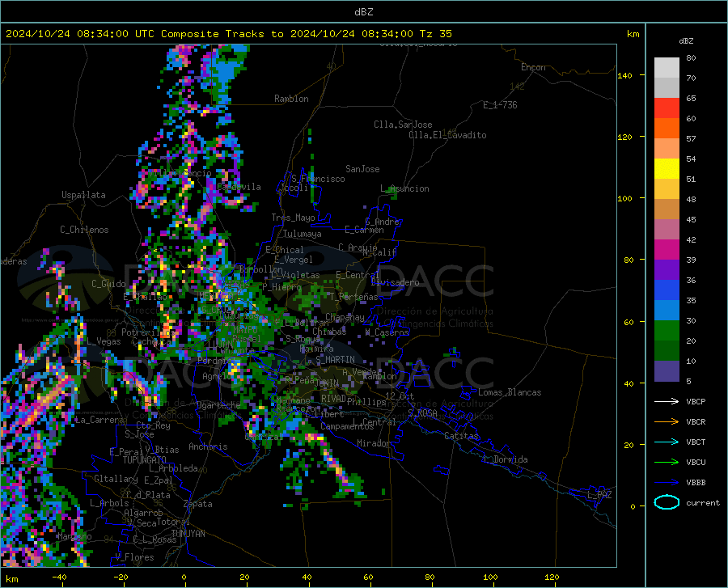Image resolution: width=728 pixels, height=588 pixels.
Task: Click the 'Lomas_Blancas' map label
Action: 510,392
